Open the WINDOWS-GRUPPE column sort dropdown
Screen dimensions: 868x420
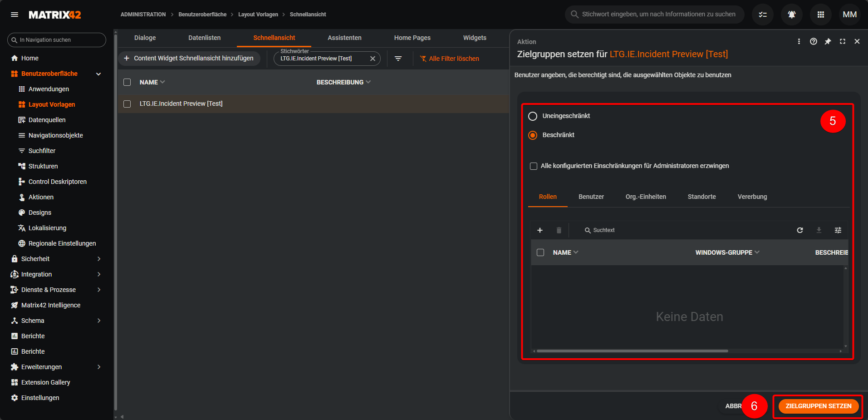(757, 252)
